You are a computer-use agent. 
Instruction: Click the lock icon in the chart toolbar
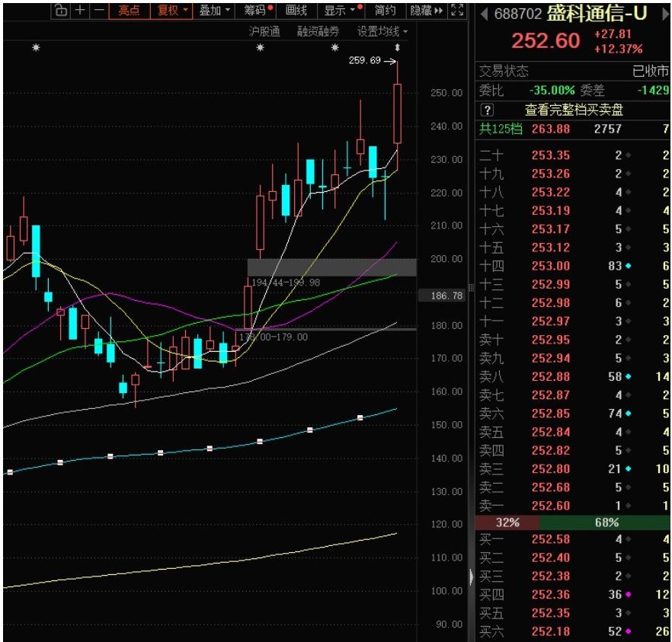(61, 10)
